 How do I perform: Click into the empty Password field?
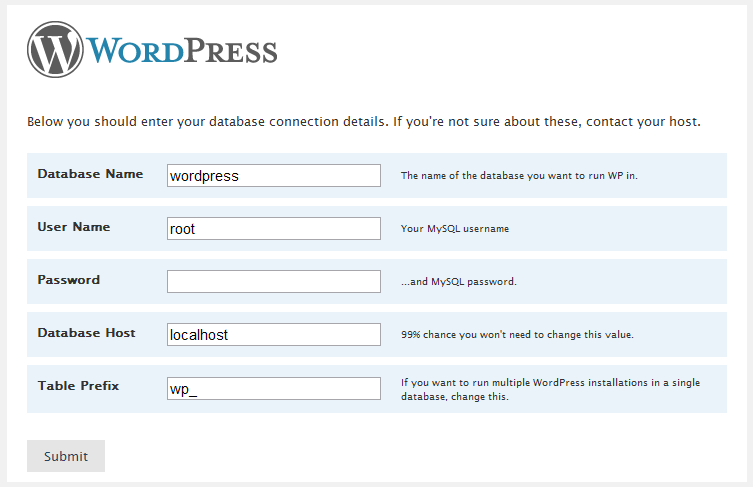point(274,282)
